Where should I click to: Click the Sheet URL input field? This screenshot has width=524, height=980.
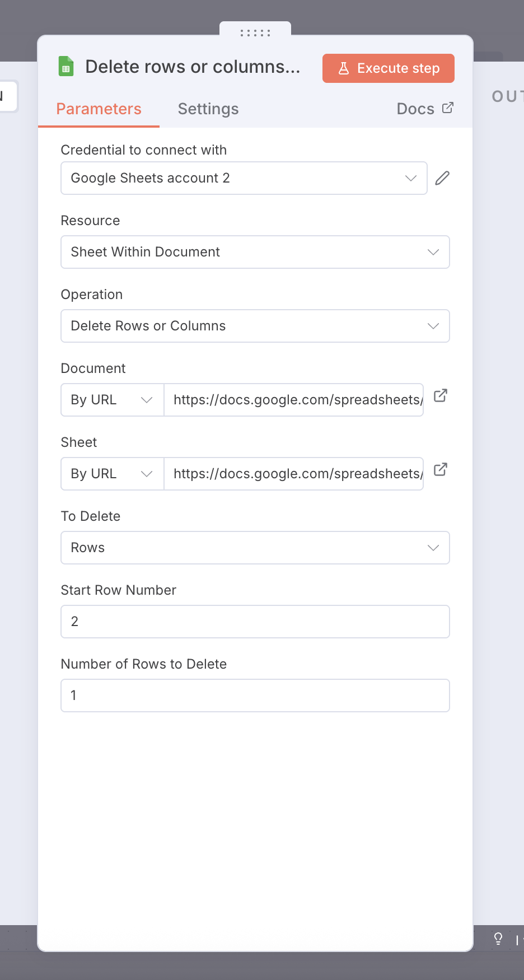[294, 474]
